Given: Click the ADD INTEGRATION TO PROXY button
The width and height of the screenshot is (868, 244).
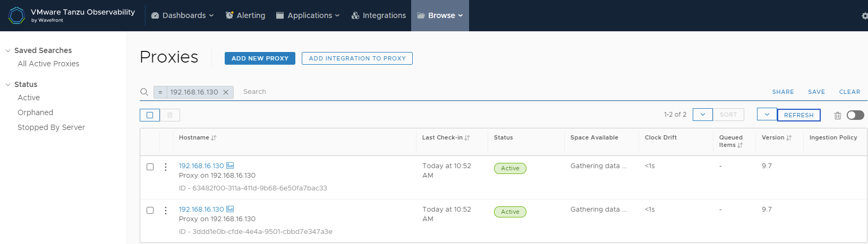Looking at the screenshot, I should coord(357,58).
